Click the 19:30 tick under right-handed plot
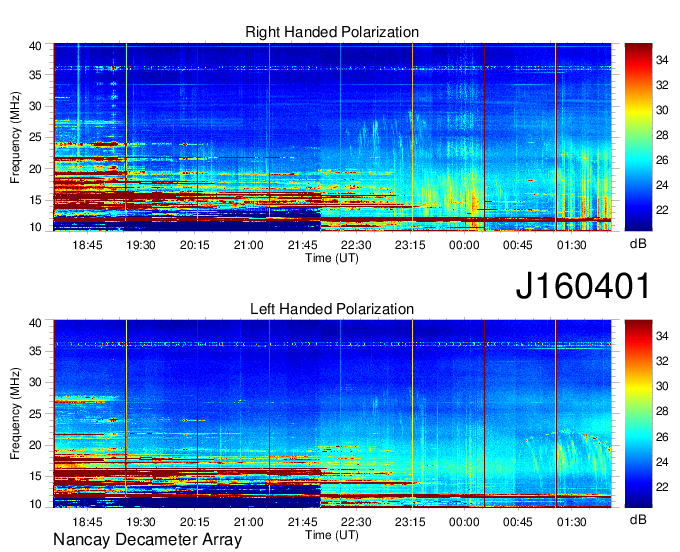Viewport: 680px width, 552px height. [x=141, y=245]
